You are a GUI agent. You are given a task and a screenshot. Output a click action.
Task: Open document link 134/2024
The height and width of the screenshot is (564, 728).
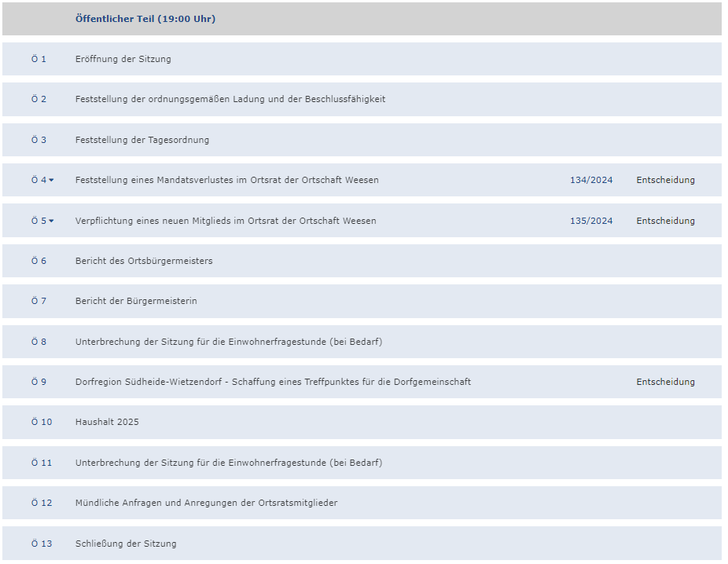[590, 181]
